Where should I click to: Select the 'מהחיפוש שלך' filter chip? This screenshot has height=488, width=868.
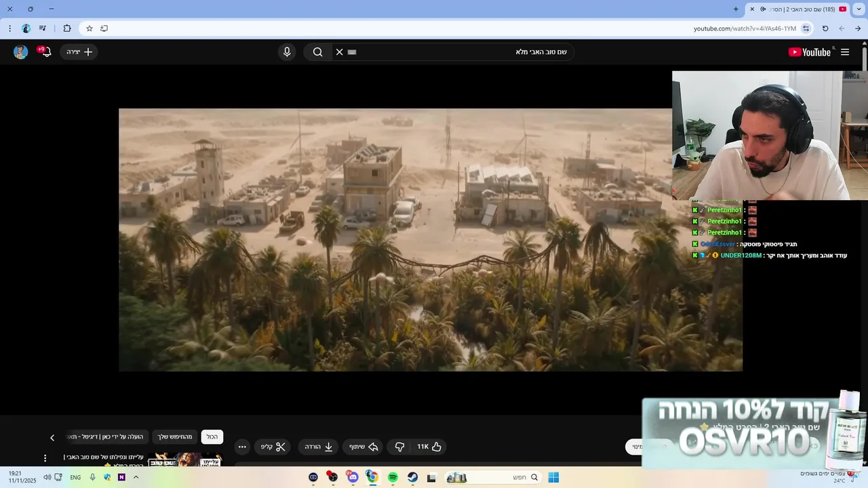pos(176,437)
